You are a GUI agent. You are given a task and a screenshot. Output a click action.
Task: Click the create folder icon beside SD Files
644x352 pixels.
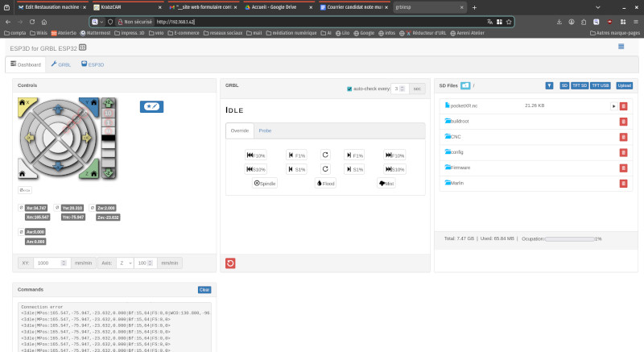pos(465,85)
